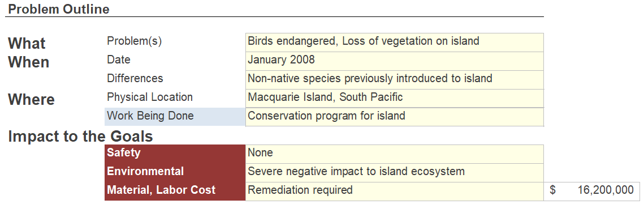Click the Work Being Done label cell

pos(175,117)
